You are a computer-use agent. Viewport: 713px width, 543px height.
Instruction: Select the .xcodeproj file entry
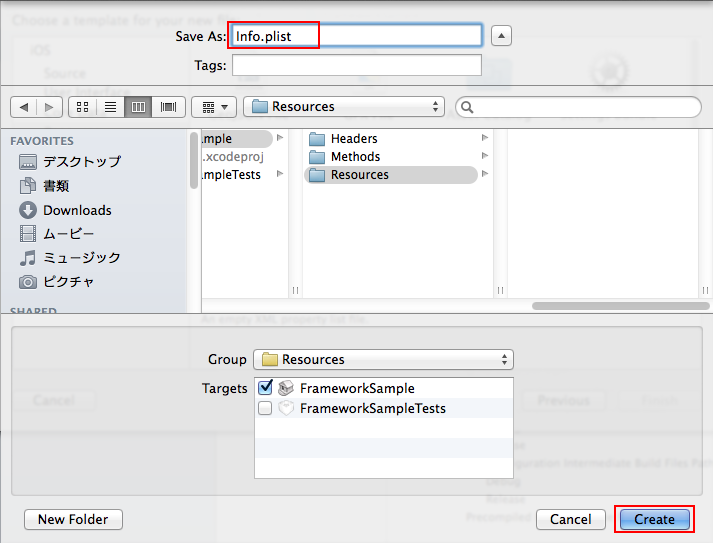(x=233, y=156)
